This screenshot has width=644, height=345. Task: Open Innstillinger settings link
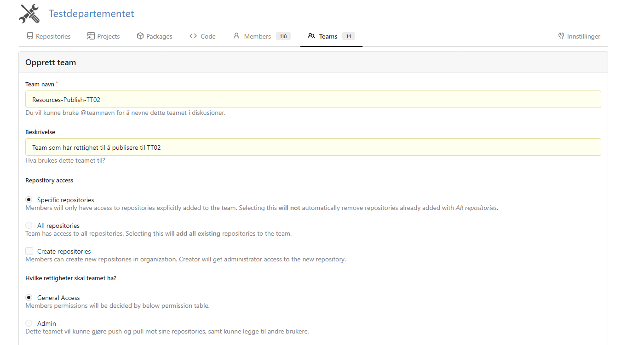(583, 36)
